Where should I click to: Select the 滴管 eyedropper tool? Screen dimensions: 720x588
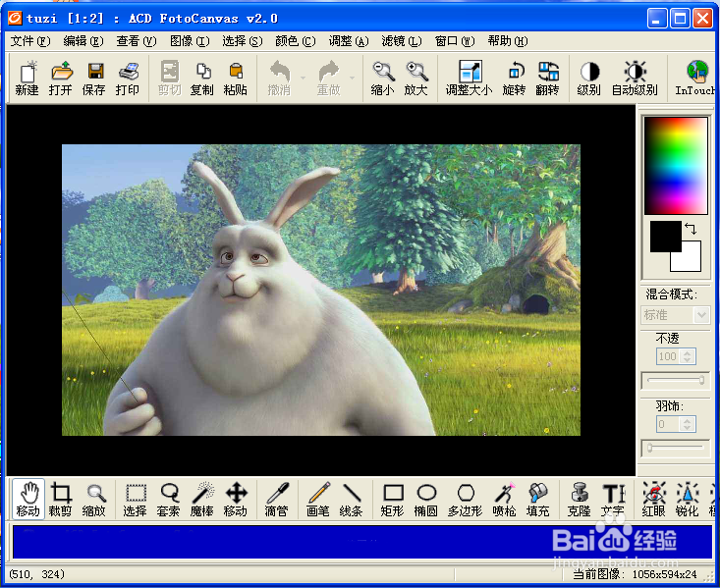click(x=277, y=500)
